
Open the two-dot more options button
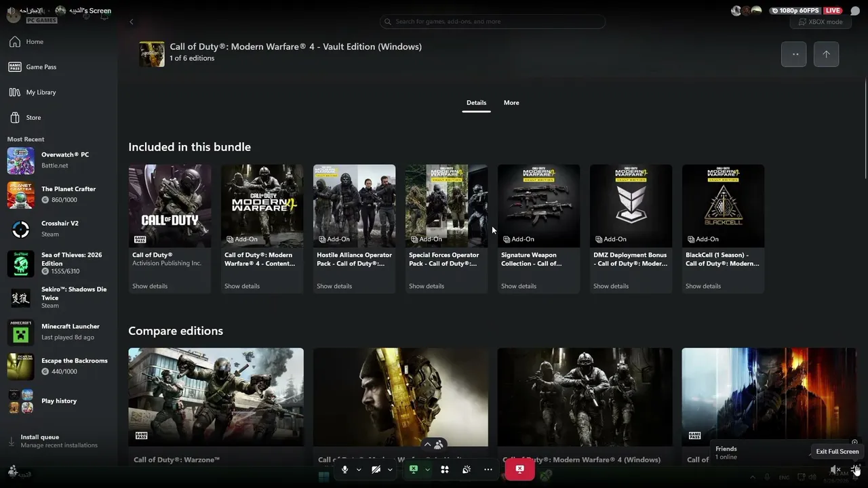click(794, 54)
